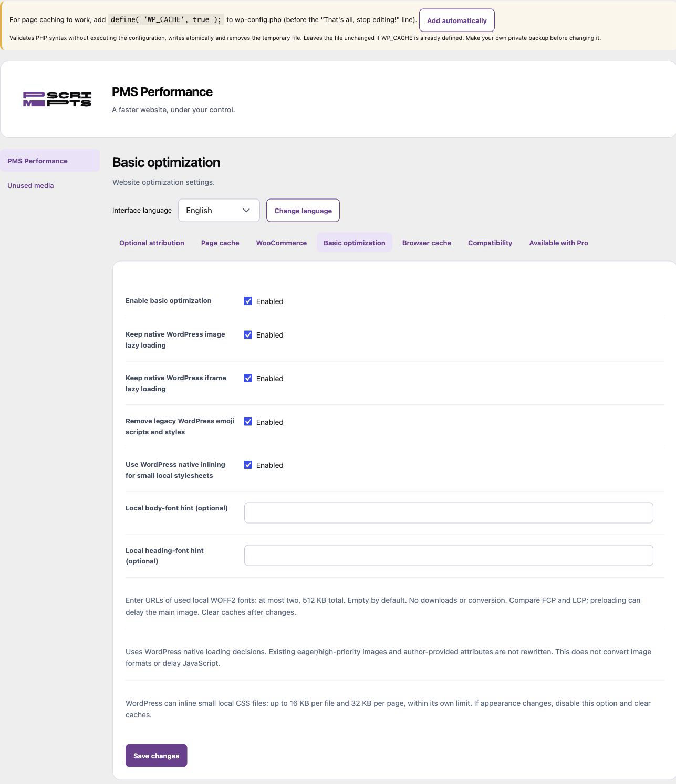Click the 'Website optimization settings.' description
Viewport: 676px width, 784px height.
point(163,182)
